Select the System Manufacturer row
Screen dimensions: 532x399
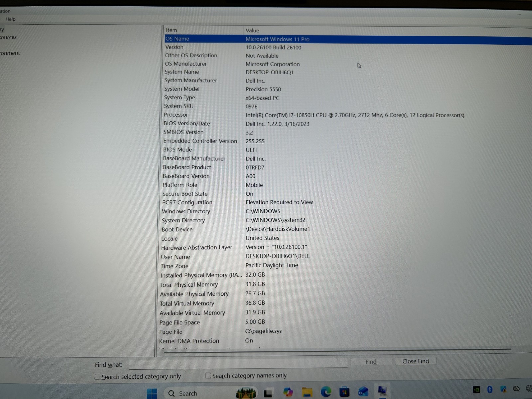coord(348,81)
